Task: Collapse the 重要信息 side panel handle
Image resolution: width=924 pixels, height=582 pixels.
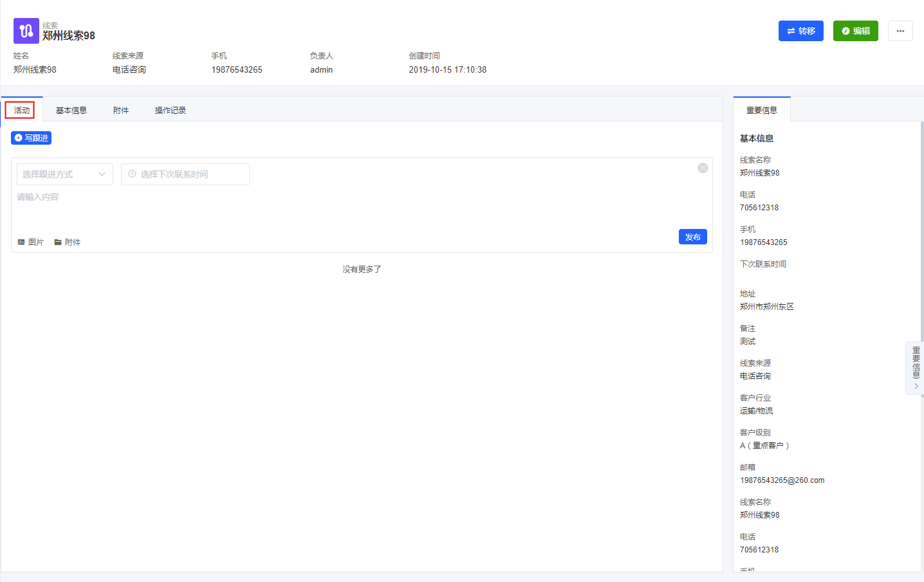Action: click(x=916, y=368)
